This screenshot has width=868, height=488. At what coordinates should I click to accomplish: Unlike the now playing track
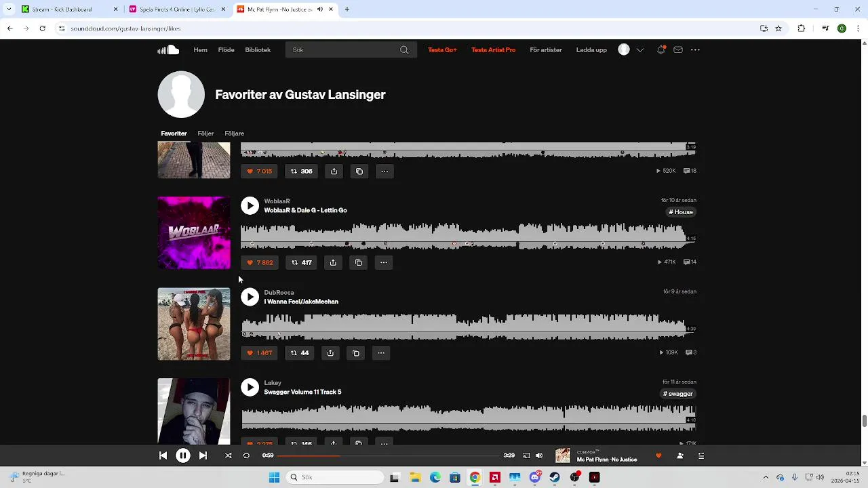[658, 455]
